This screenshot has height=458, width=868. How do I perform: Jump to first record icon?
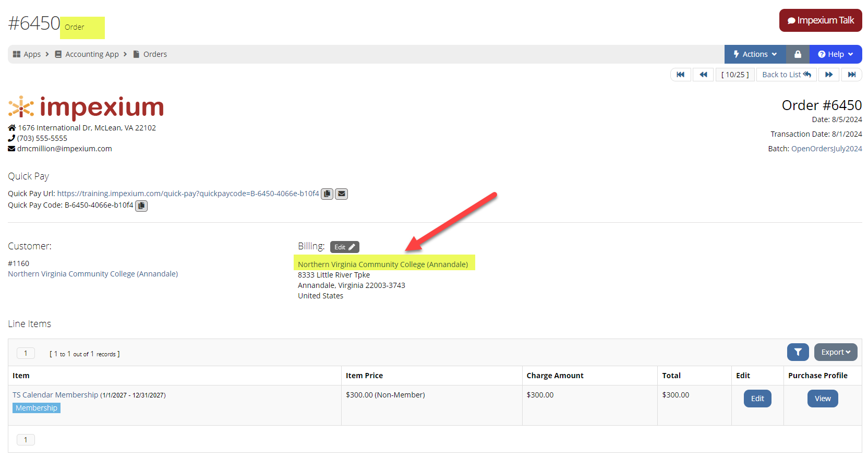tap(680, 75)
